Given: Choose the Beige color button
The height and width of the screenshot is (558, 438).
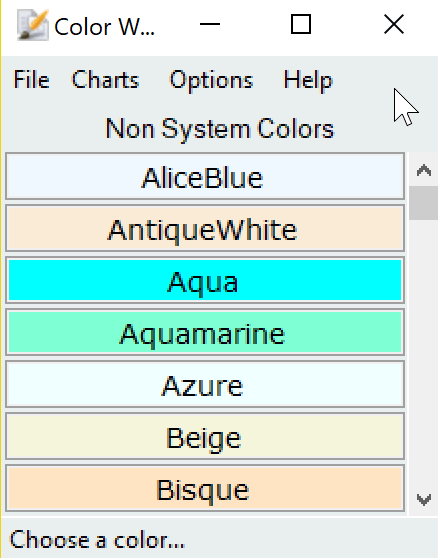Looking at the screenshot, I should [x=205, y=436].
